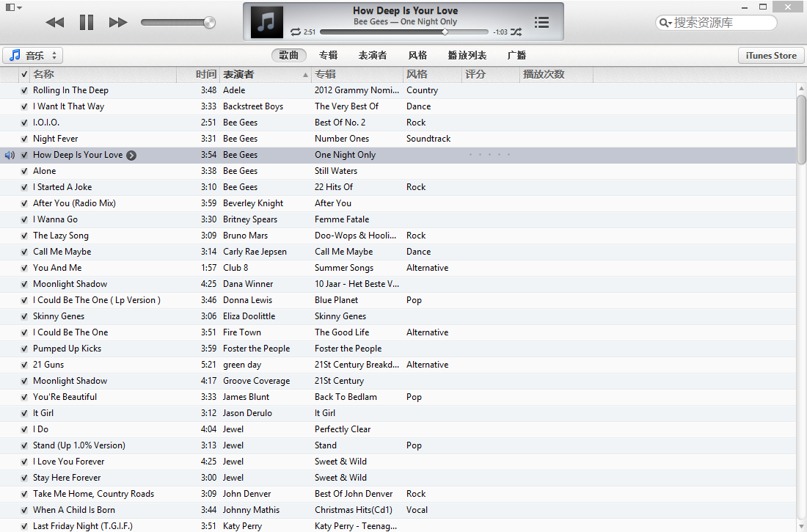Select Take Me Home, Country Roads
Screen dimensions: 807x532
(x=94, y=494)
